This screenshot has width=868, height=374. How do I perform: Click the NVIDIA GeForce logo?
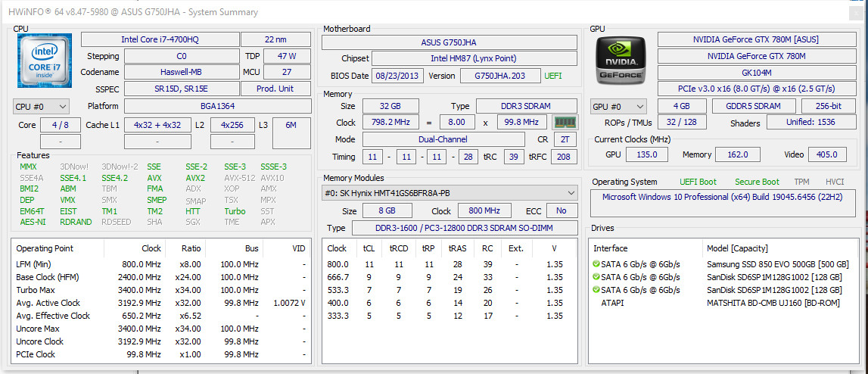tap(621, 60)
